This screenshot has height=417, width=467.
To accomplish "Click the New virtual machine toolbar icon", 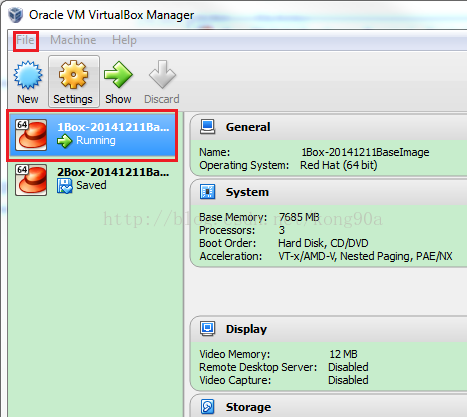I will (28, 75).
